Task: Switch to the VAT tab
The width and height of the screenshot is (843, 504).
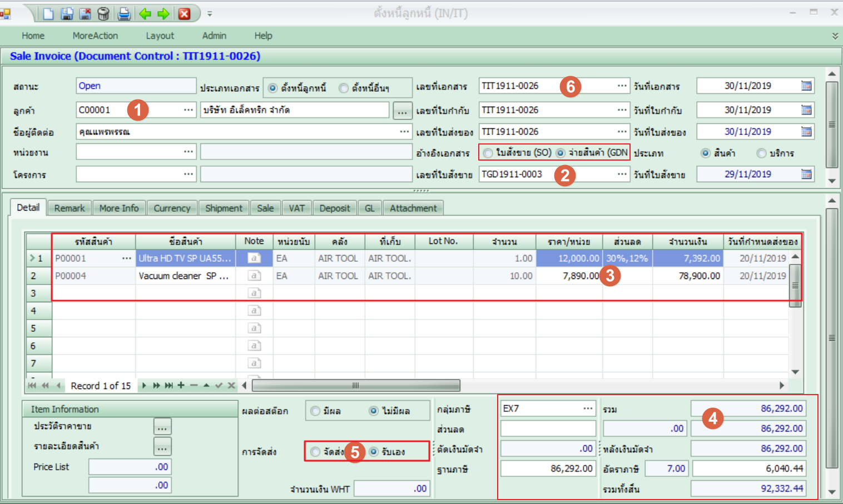Action: pos(296,208)
